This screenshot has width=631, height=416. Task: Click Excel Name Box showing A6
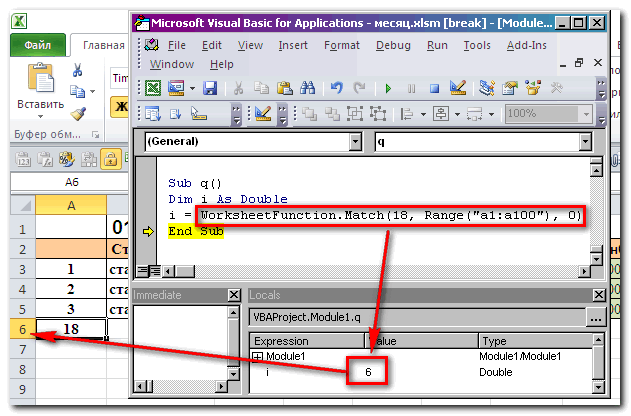(71, 182)
